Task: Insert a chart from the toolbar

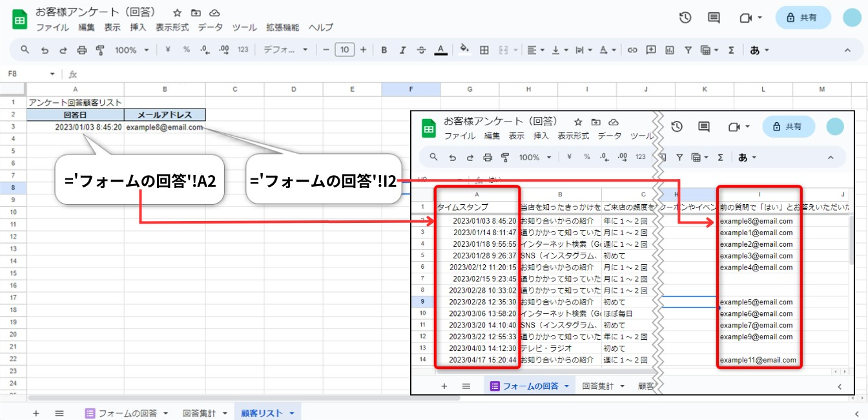Action: click(670, 50)
